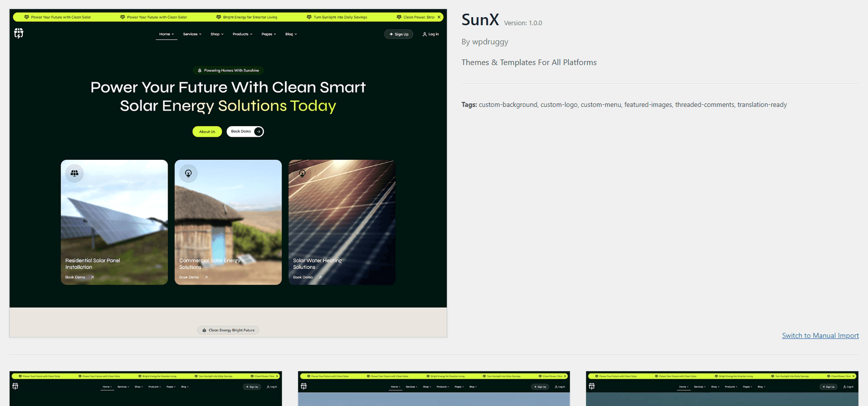Click Log in with user icon, large preview
This screenshot has height=406, width=868.
(431, 34)
